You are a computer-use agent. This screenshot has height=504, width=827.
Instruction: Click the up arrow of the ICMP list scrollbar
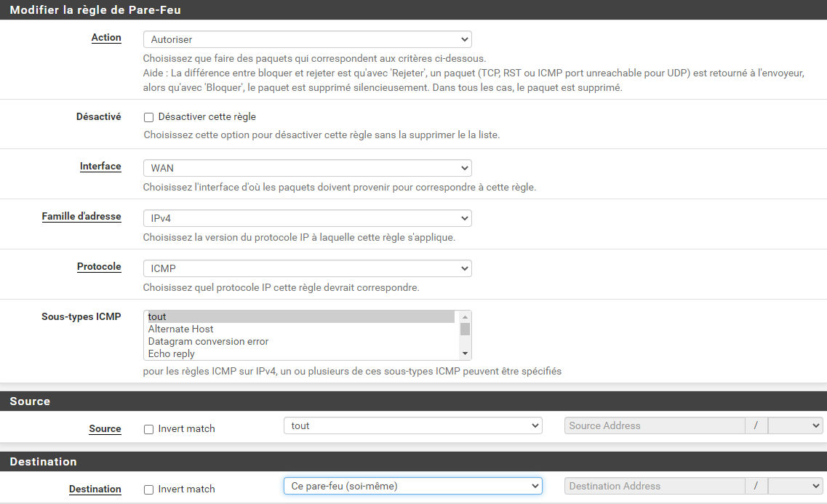point(465,316)
